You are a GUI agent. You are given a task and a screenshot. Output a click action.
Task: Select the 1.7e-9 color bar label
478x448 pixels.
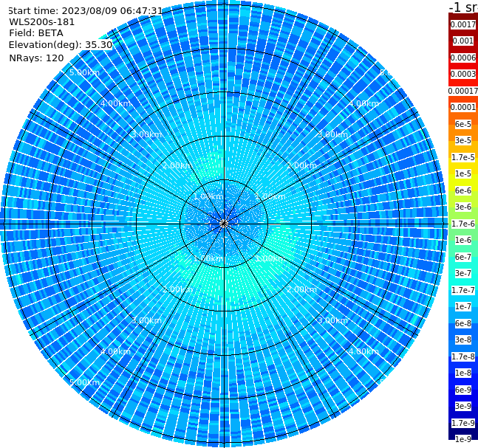[x=463, y=423]
